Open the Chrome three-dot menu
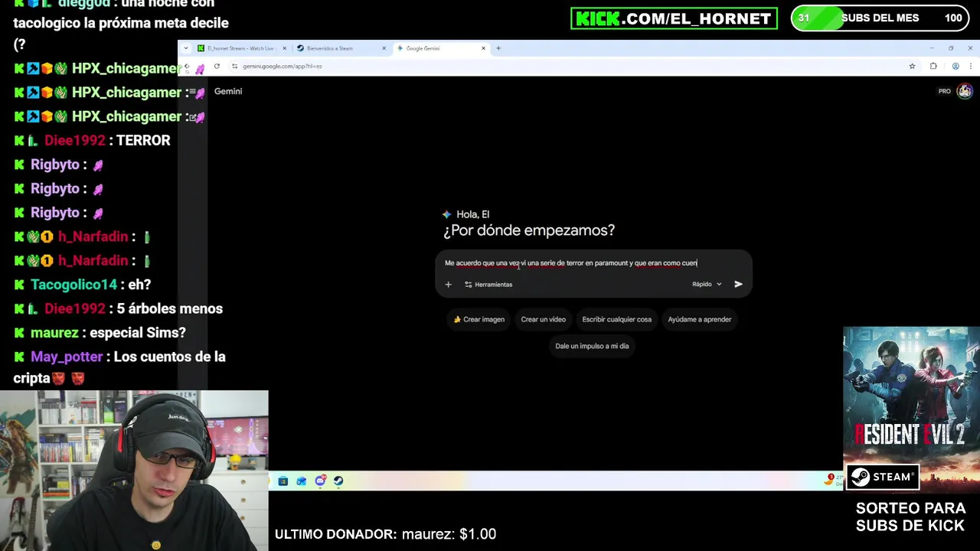The height and width of the screenshot is (551, 980). (970, 67)
